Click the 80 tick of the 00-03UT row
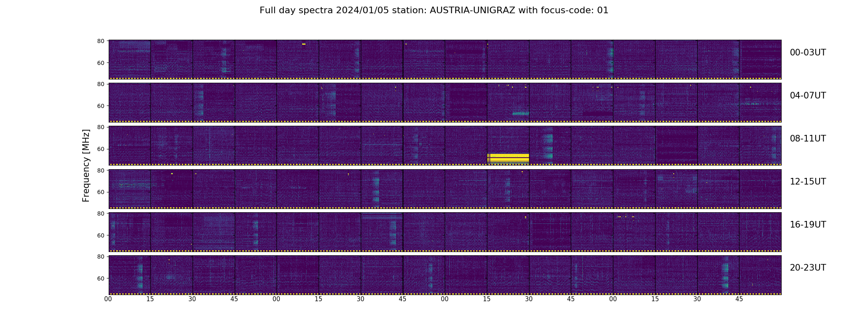868x331 pixels. [x=100, y=41]
